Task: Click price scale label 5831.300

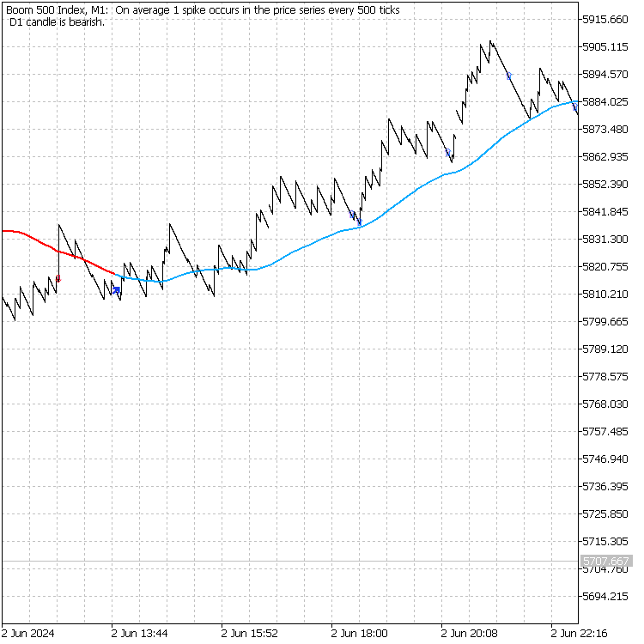Action: (x=605, y=239)
